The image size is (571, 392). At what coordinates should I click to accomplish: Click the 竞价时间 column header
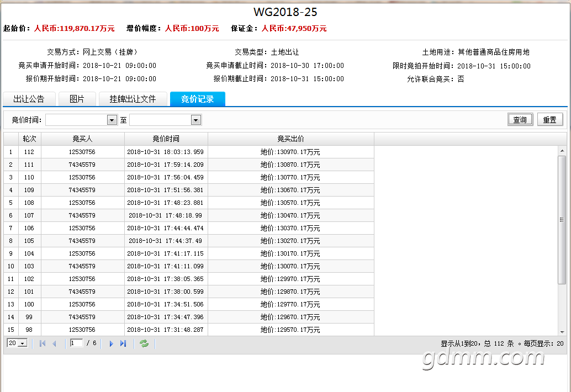(166, 139)
